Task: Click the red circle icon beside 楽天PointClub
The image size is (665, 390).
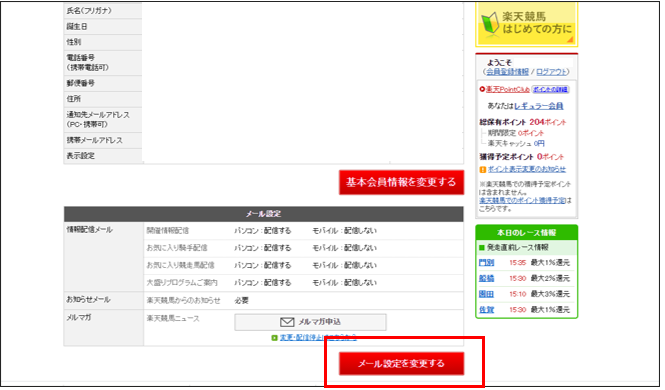Action: tap(482, 89)
